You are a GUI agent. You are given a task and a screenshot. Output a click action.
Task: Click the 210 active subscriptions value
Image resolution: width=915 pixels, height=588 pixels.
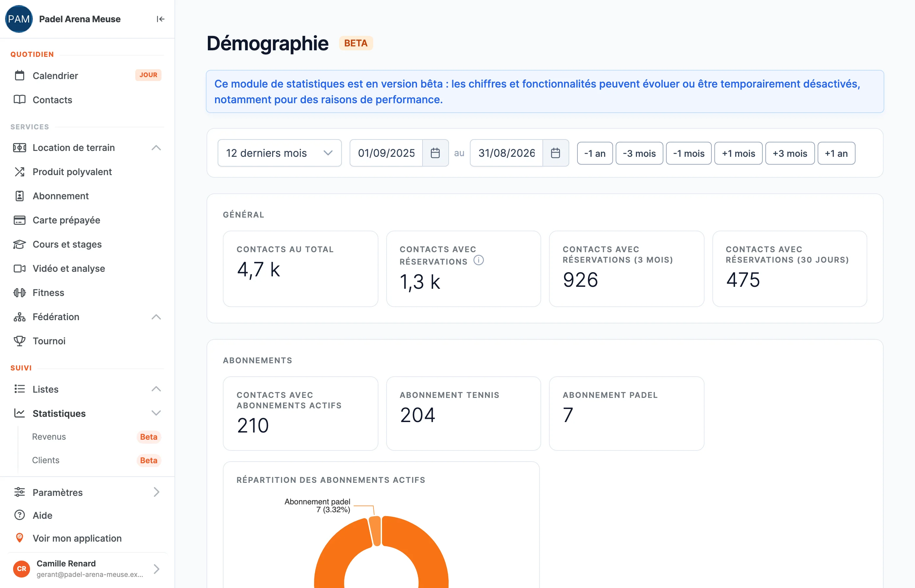[253, 425]
